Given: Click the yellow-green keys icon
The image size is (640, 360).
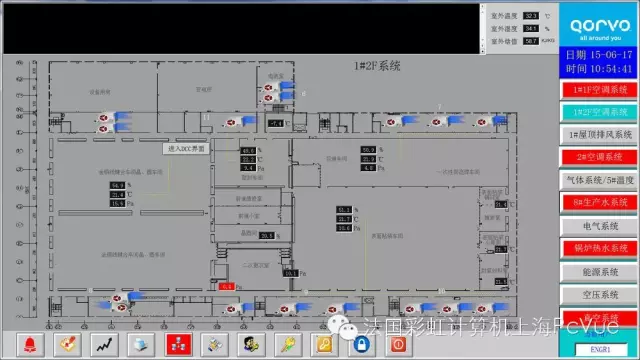Looking at the screenshot, I should coord(288,345).
